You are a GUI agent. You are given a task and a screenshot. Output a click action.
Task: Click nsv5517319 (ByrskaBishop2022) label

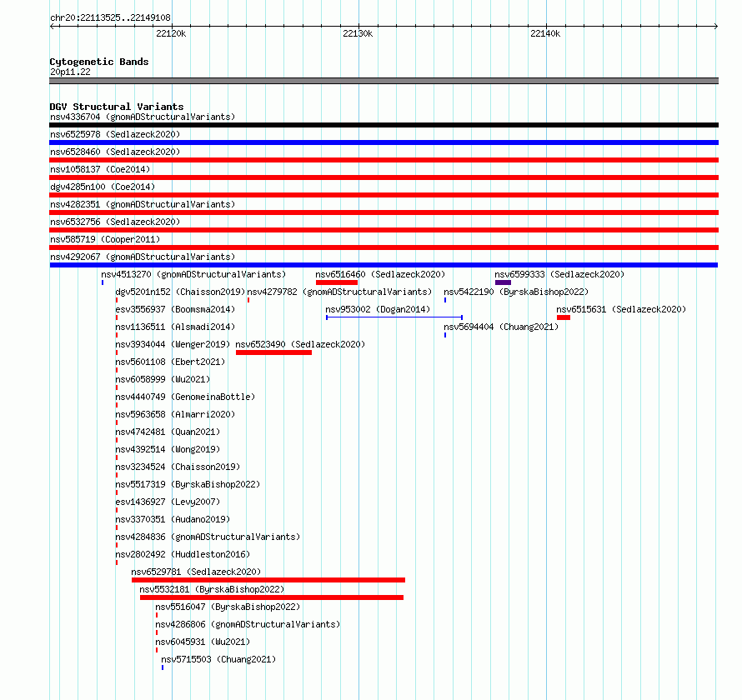(x=188, y=484)
